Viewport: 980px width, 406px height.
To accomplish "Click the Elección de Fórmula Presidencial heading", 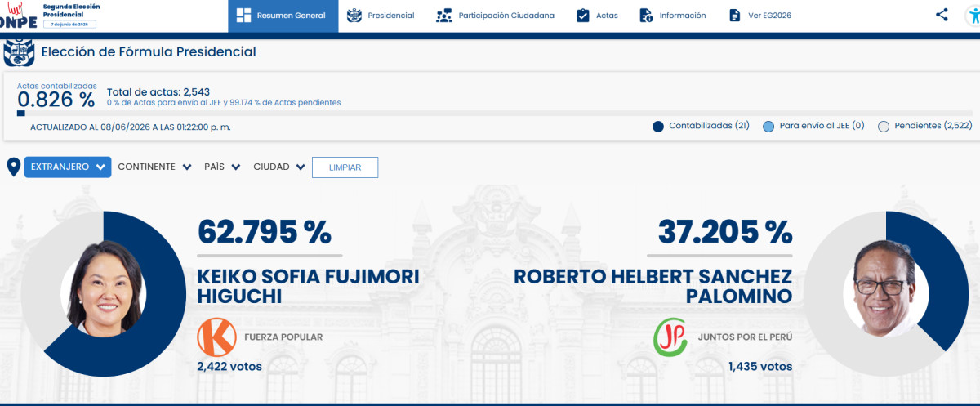I will point(149,52).
